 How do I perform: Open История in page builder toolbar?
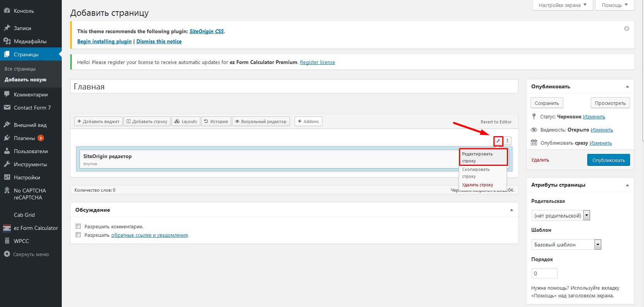pos(216,121)
